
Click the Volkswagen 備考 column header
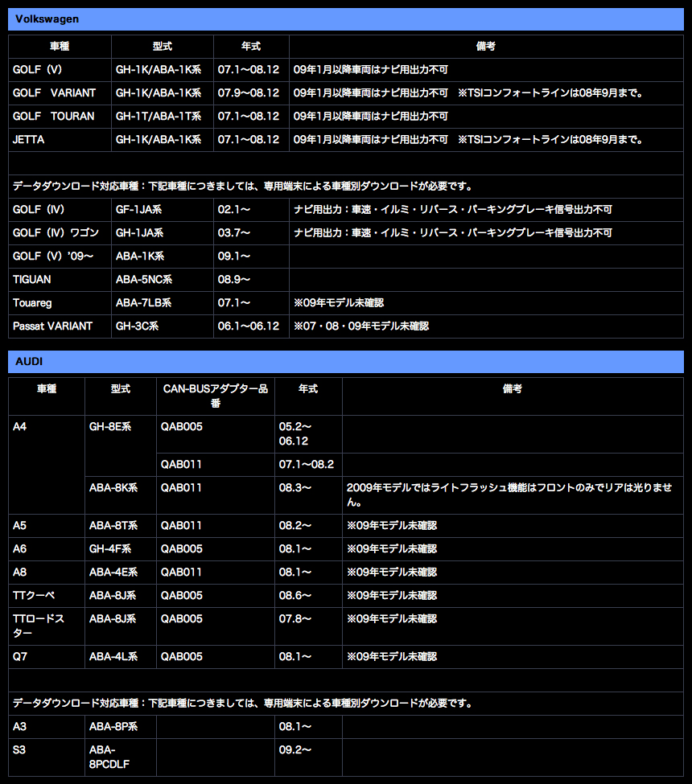(486, 47)
